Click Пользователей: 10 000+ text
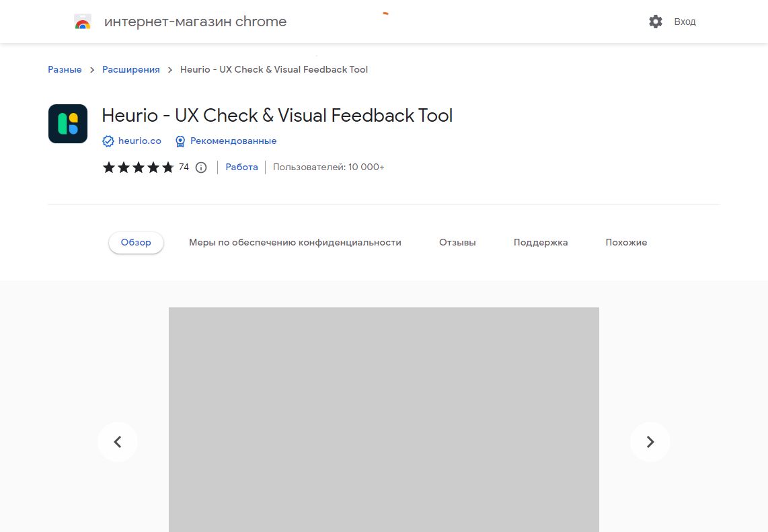Image resolution: width=768 pixels, height=532 pixels. pyautogui.click(x=329, y=167)
